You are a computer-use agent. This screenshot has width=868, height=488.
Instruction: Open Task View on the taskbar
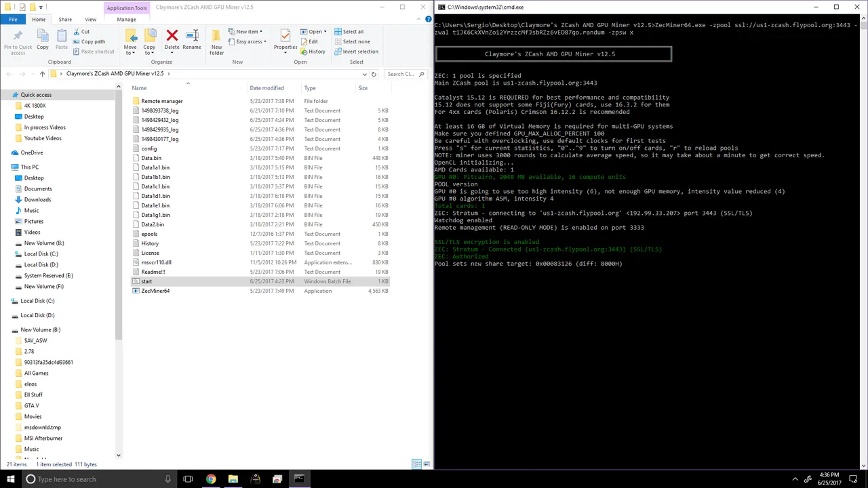coord(188,479)
